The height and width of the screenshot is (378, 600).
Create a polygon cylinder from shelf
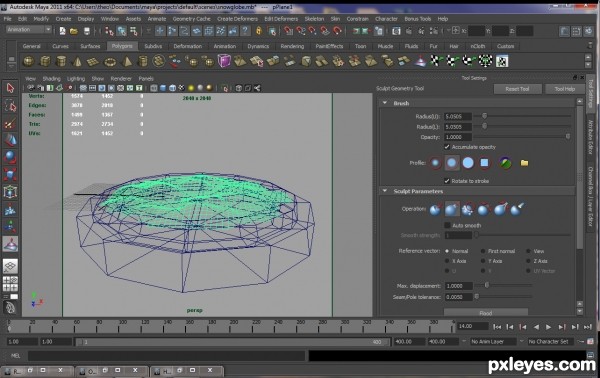tap(61, 61)
